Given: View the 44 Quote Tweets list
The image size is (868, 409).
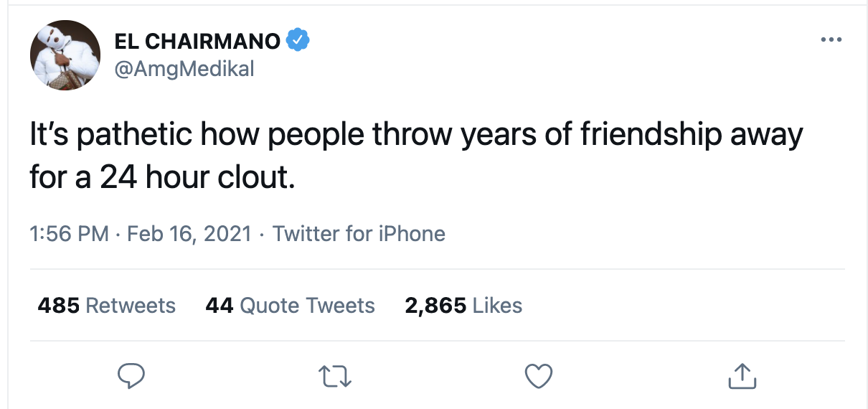Looking at the screenshot, I should 290,306.
